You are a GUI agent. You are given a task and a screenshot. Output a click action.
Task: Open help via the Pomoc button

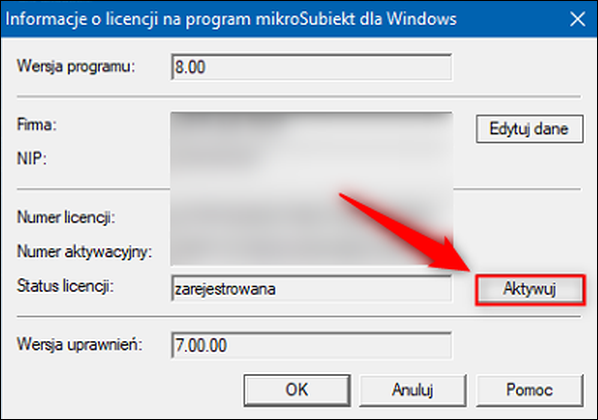point(529,390)
